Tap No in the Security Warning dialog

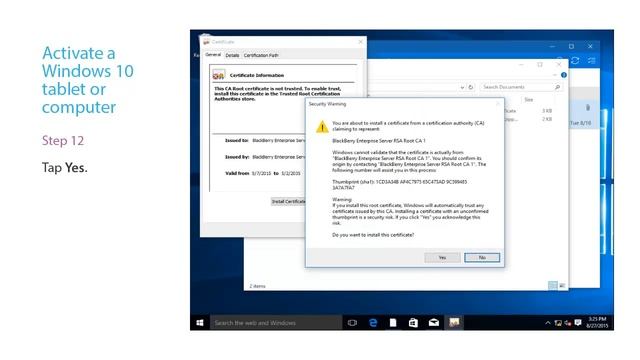click(482, 258)
